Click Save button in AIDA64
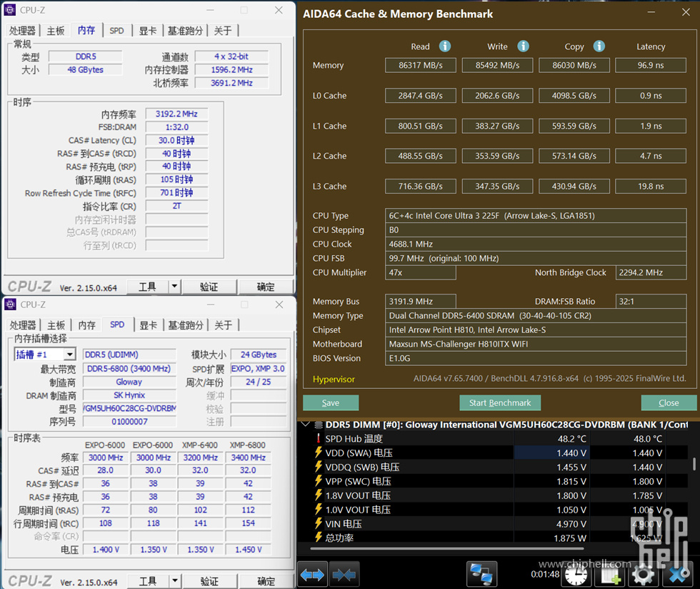 click(331, 402)
